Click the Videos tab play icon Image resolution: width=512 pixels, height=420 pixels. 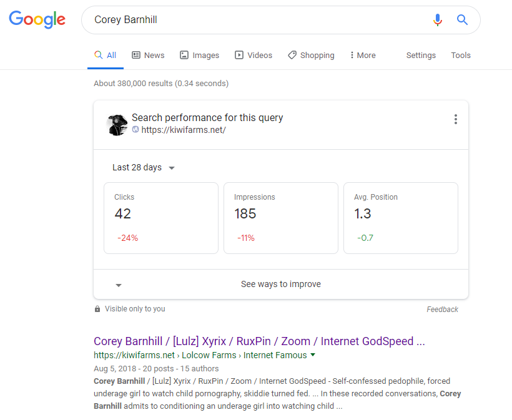pos(239,55)
